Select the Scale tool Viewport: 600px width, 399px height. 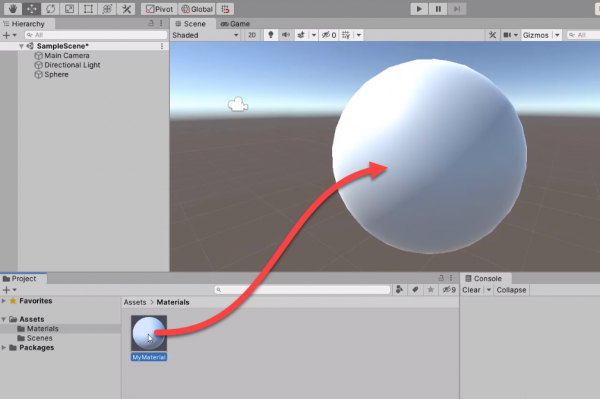click(x=69, y=9)
